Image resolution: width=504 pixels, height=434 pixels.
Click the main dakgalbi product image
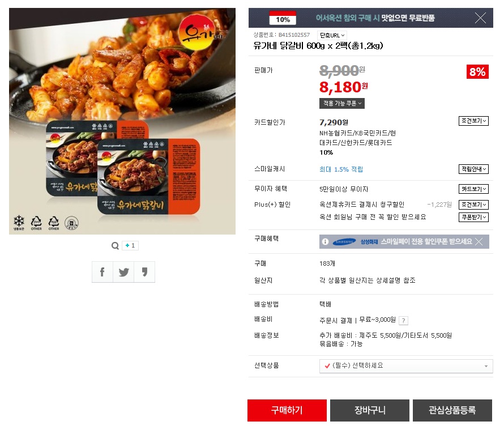coord(122,121)
